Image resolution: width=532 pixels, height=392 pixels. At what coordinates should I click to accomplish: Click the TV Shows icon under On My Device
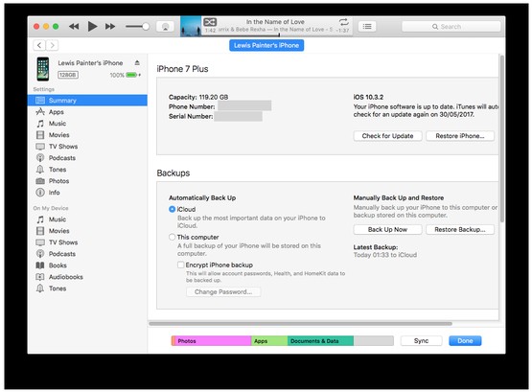[40, 242]
